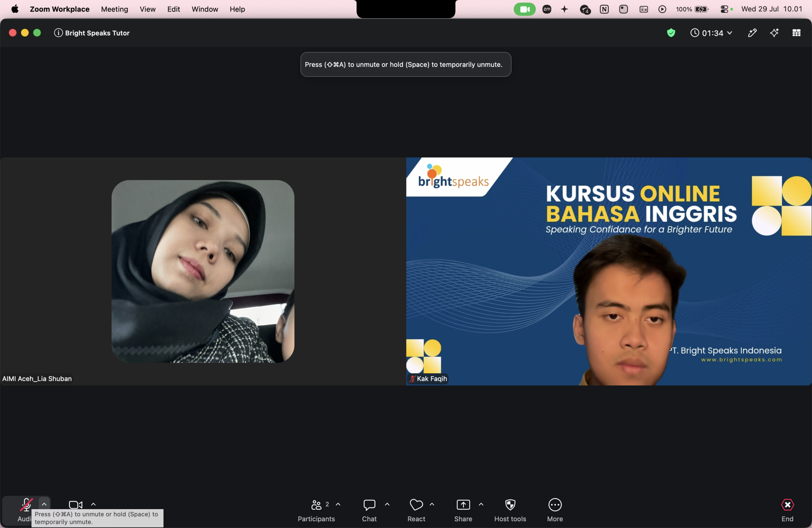Open macOS Control Center
The width and height of the screenshot is (812, 528).
pyautogui.click(x=725, y=9)
